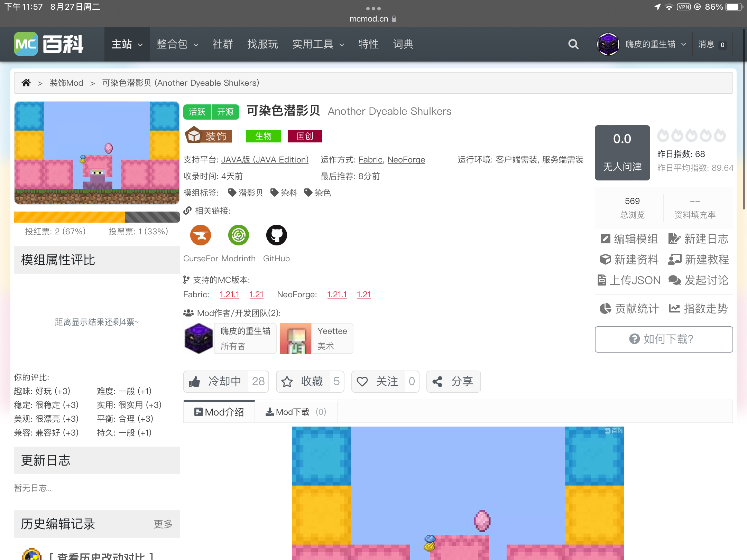Image resolution: width=747 pixels, height=560 pixels.
Task: Click 新建教程 icon
Action: [x=699, y=260]
